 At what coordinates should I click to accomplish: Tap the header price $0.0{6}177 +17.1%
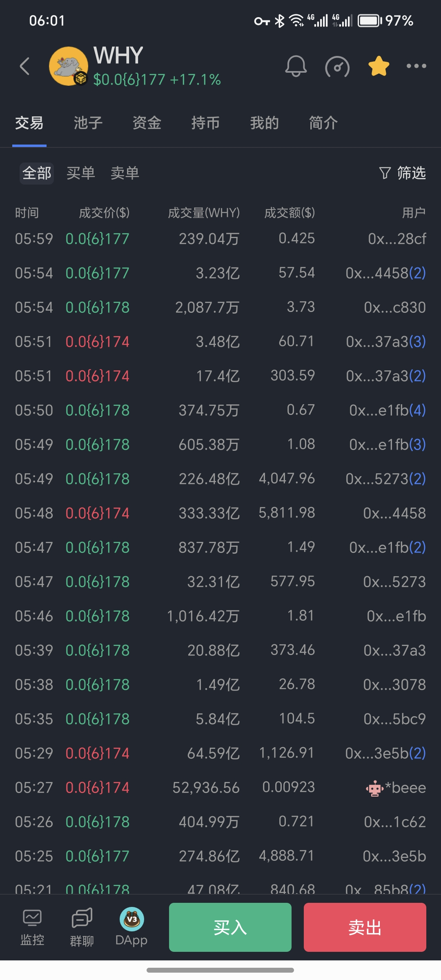pyautogui.click(x=157, y=80)
